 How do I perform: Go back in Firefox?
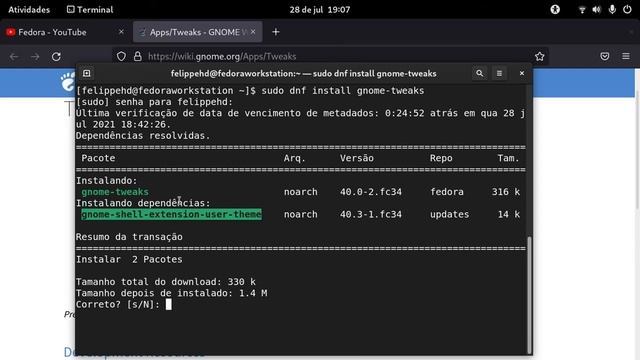14,56
